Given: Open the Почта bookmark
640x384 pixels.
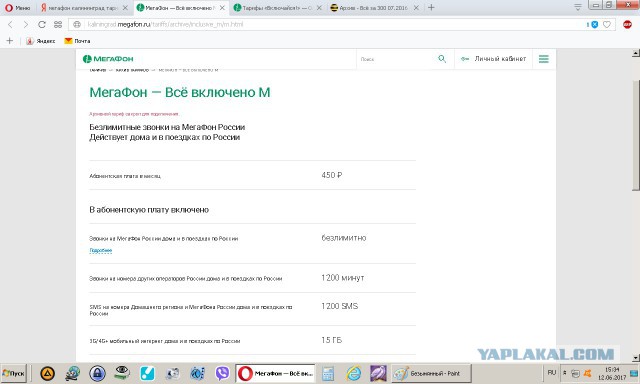Looking at the screenshot, I should [77, 41].
